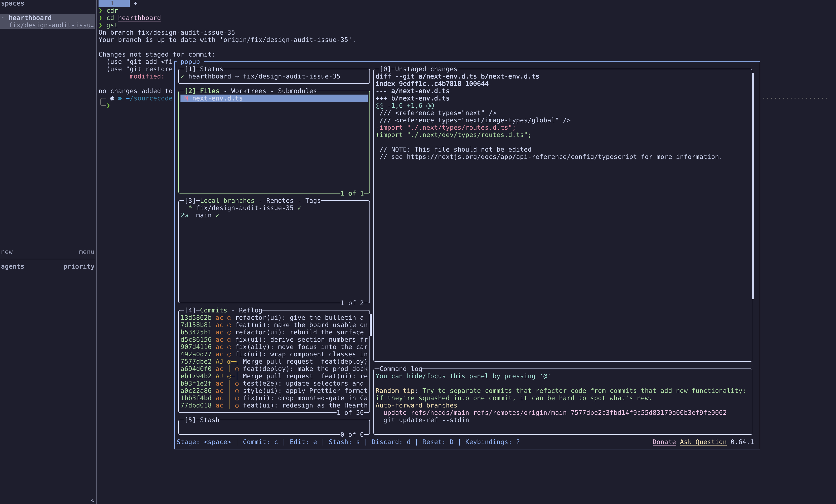Viewport: 836px width, 504px height.
Task: Select the fix/design-audit-issue-35 branch row
Action: [x=274, y=208]
